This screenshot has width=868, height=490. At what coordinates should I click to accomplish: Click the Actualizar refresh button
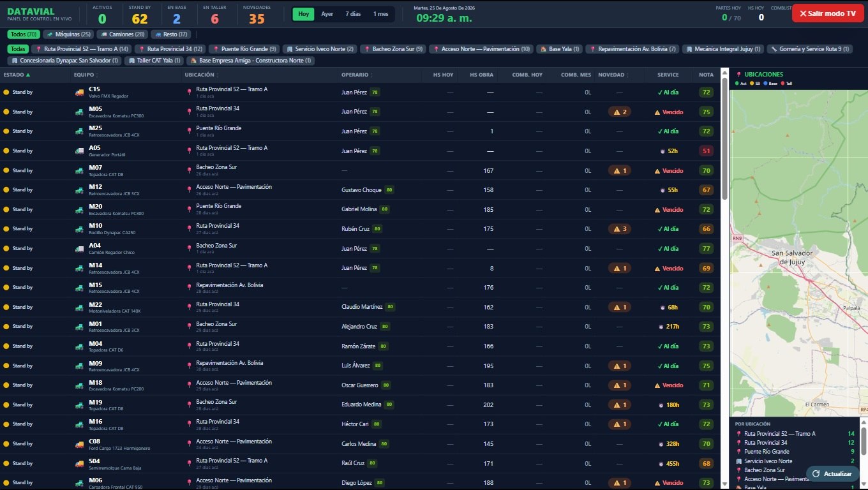tap(832, 473)
